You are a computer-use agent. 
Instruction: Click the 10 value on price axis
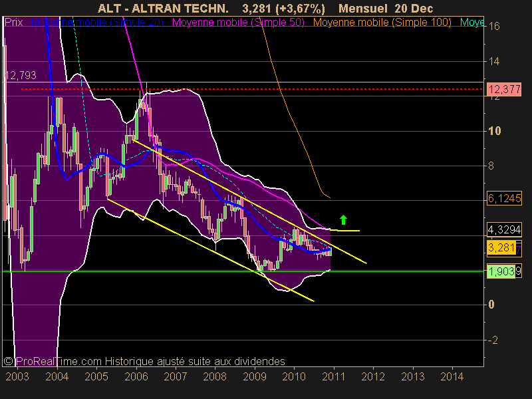pyautogui.click(x=495, y=131)
